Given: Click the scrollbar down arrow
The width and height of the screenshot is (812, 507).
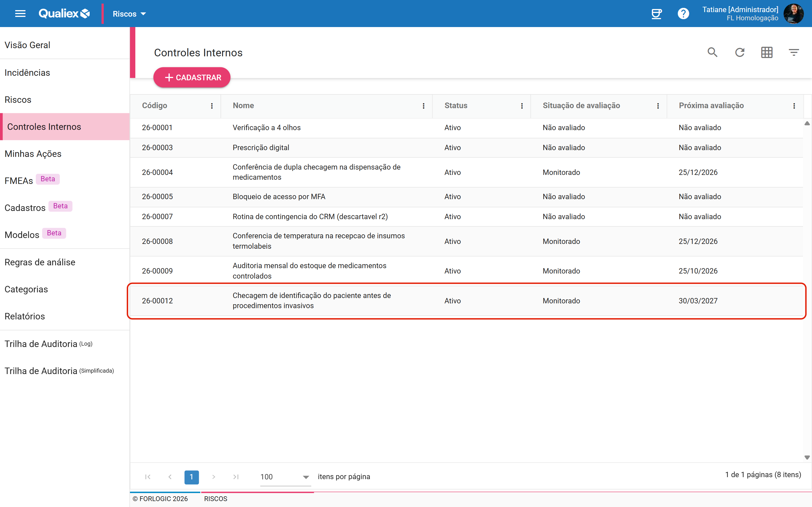Looking at the screenshot, I should pos(807,457).
